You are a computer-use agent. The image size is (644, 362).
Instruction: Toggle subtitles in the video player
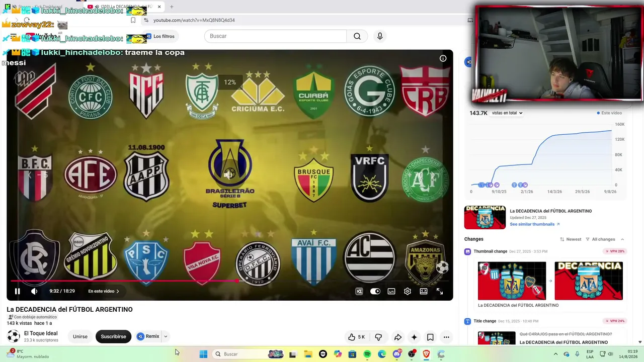[391, 291]
